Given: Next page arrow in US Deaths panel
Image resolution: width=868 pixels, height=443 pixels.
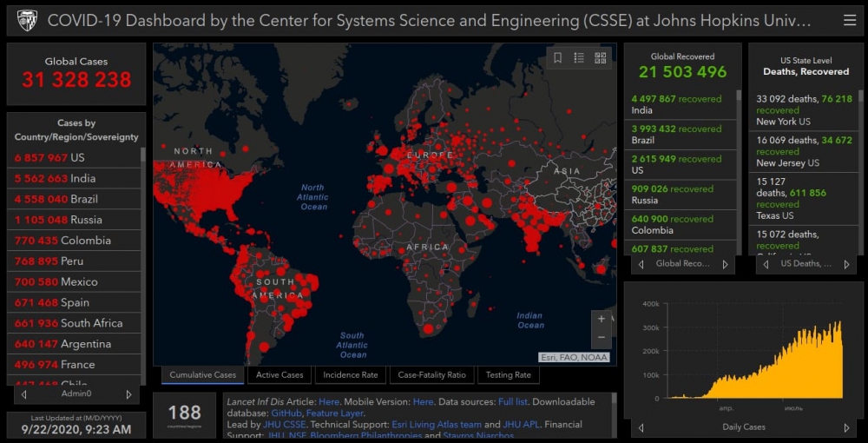Looking at the screenshot, I should click(x=846, y=264).
